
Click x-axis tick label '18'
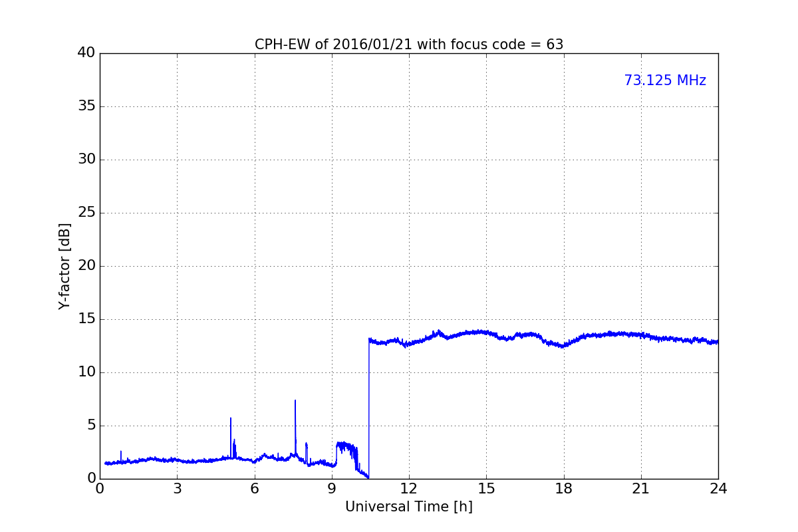564,489
